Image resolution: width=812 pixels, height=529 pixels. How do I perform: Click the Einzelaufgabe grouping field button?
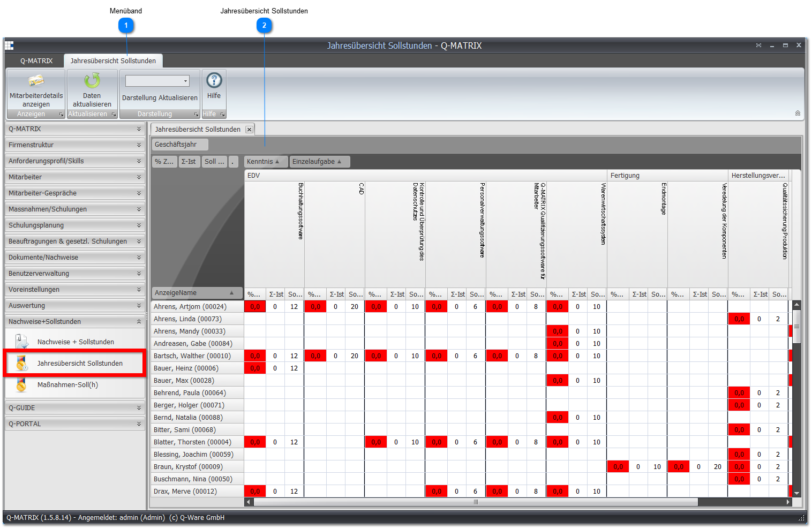click(x=320, y=162)
